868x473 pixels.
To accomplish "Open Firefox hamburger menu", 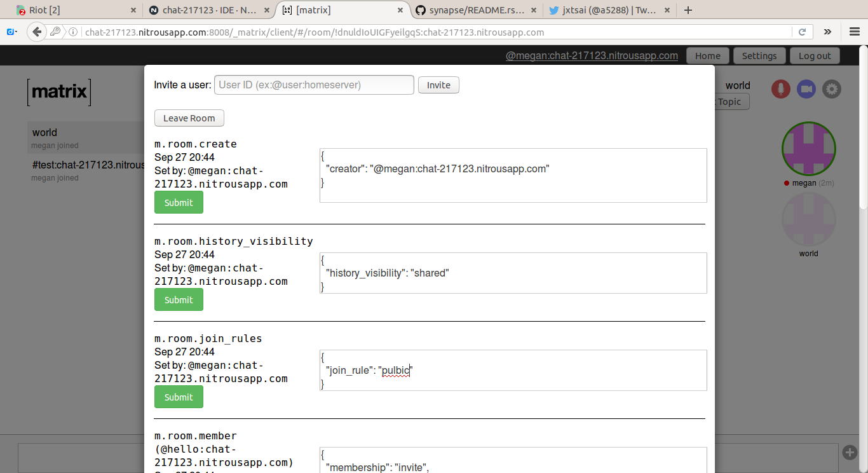I will pyautogui.click(x=855, y=32).
